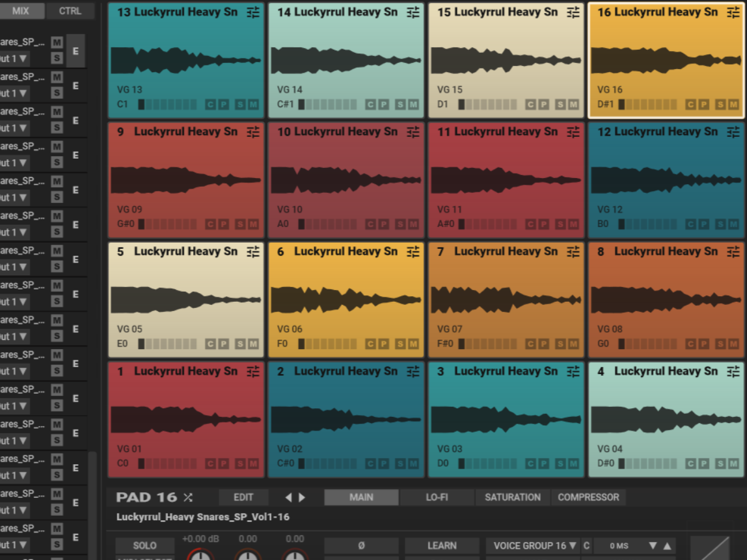Toggle C button on pad 13
The height and width of the screenshot is (560, 747).
coord(210,105)
